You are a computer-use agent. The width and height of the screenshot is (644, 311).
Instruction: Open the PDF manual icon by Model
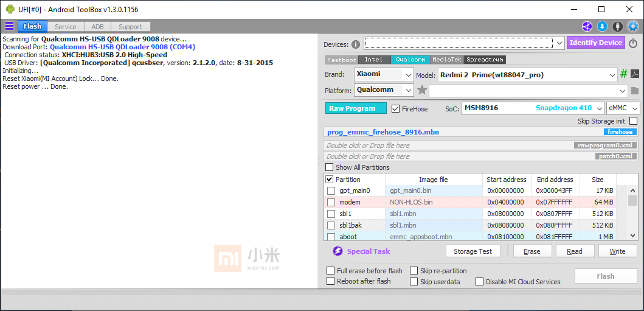pyautogui.click(x=634, y=74)
